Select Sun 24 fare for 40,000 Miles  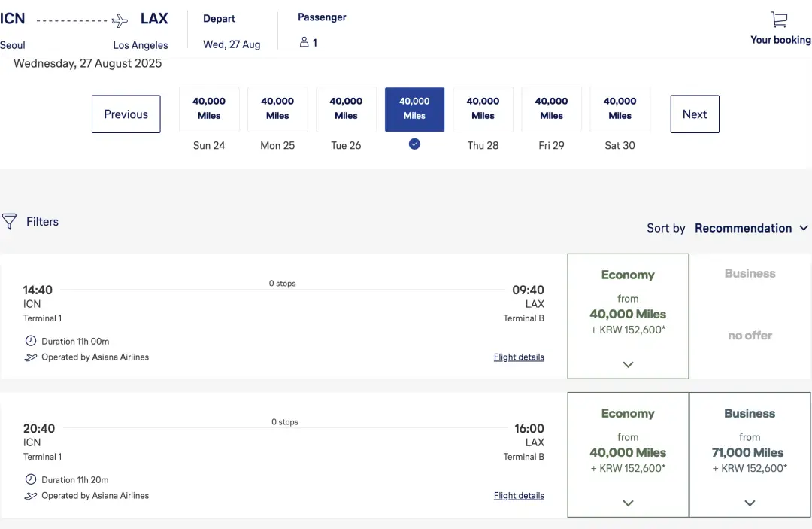click(x=209, y=109)
